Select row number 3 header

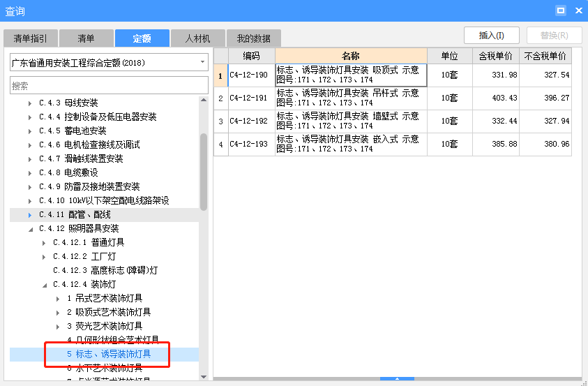tap(221, 121)
